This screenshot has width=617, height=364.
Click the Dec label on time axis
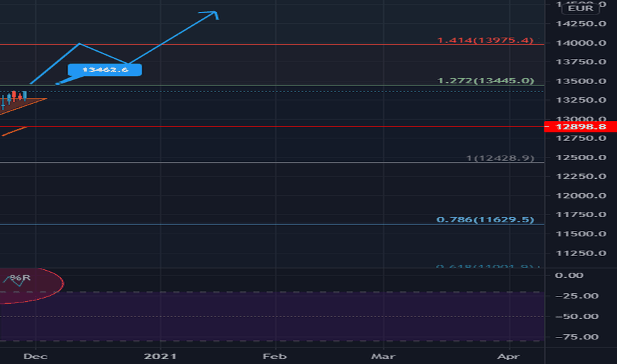point(35,356)
